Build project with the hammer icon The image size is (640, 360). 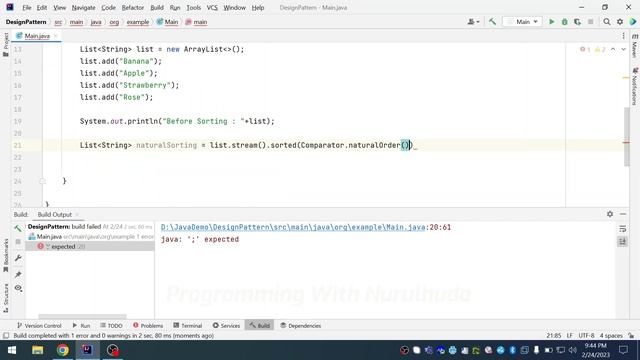pyautogui.click(x=492, y=22)
